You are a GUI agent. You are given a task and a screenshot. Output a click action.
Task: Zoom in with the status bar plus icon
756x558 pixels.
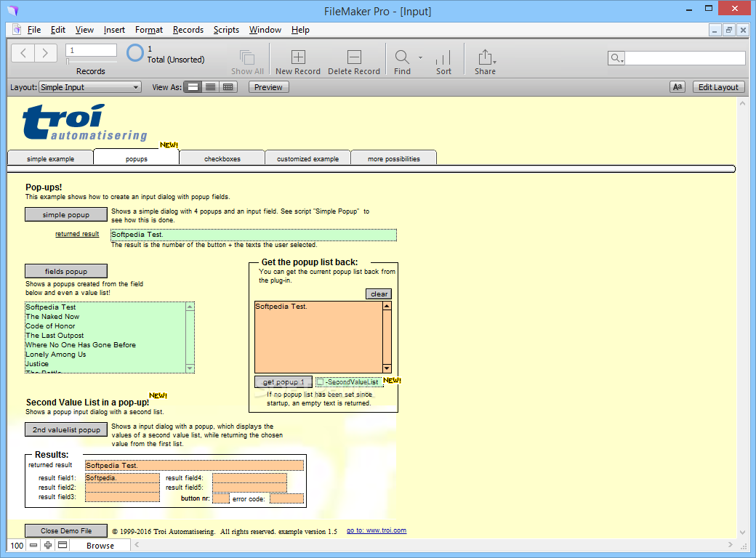click(x=48, y=545)
